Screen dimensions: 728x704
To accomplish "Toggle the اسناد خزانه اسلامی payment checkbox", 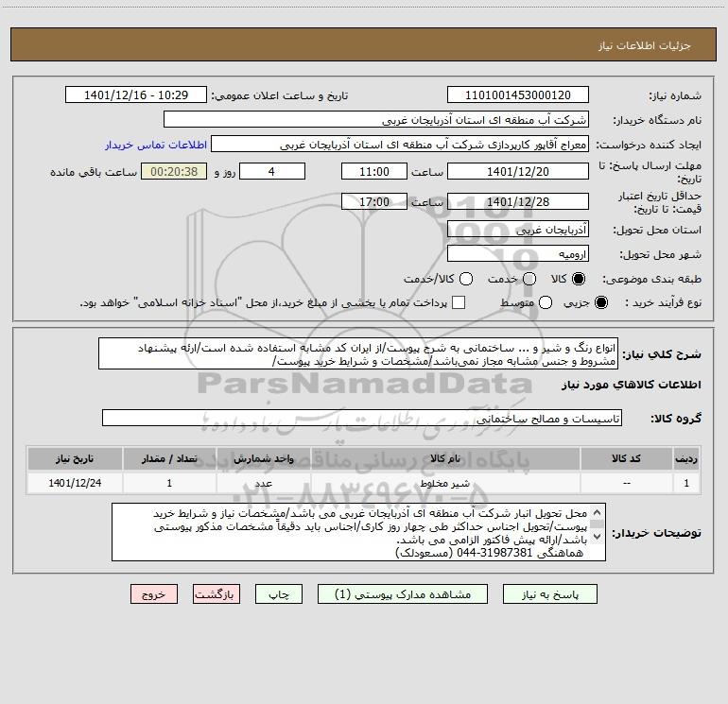I will [x=459, y=302].
